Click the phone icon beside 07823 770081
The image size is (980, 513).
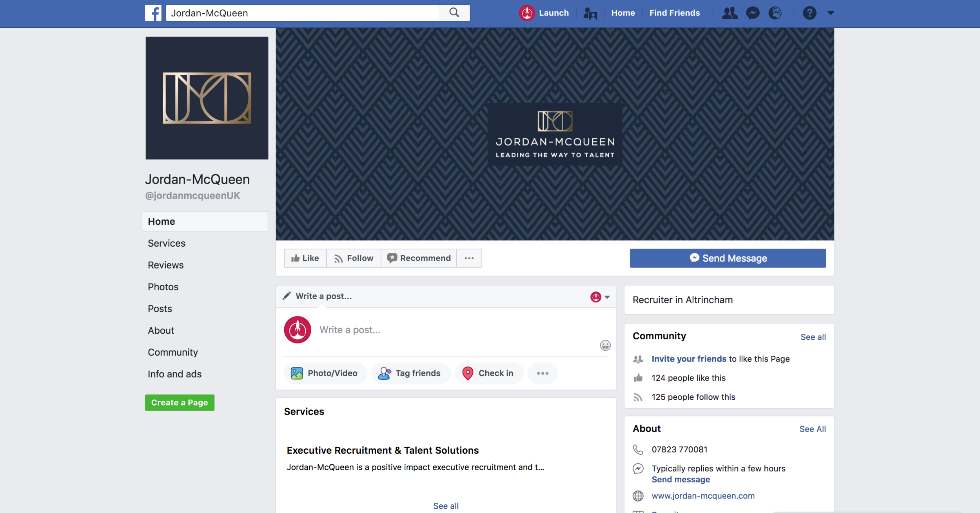(x=638, y=449)
